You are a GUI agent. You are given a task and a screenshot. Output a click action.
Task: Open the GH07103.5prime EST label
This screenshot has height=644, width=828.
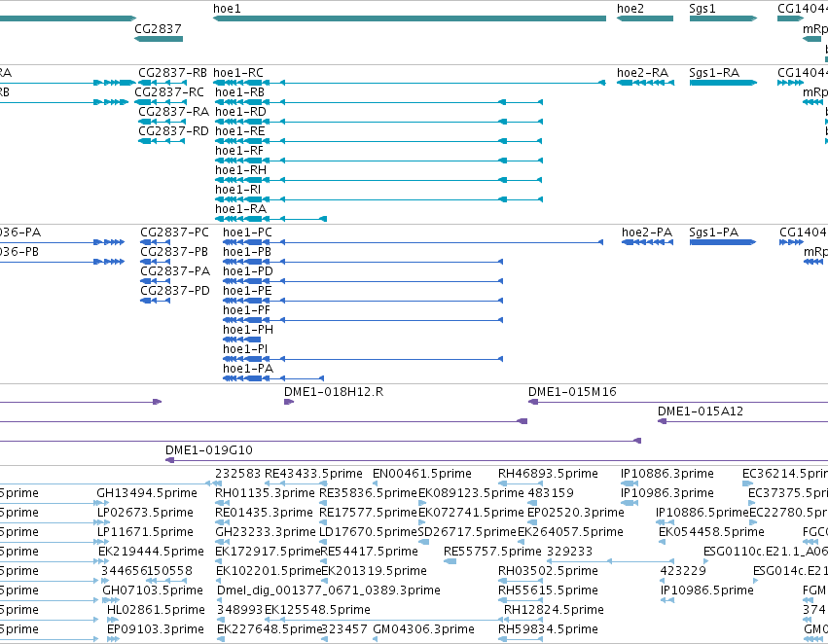pyautogui.click(x=153, y=590)
